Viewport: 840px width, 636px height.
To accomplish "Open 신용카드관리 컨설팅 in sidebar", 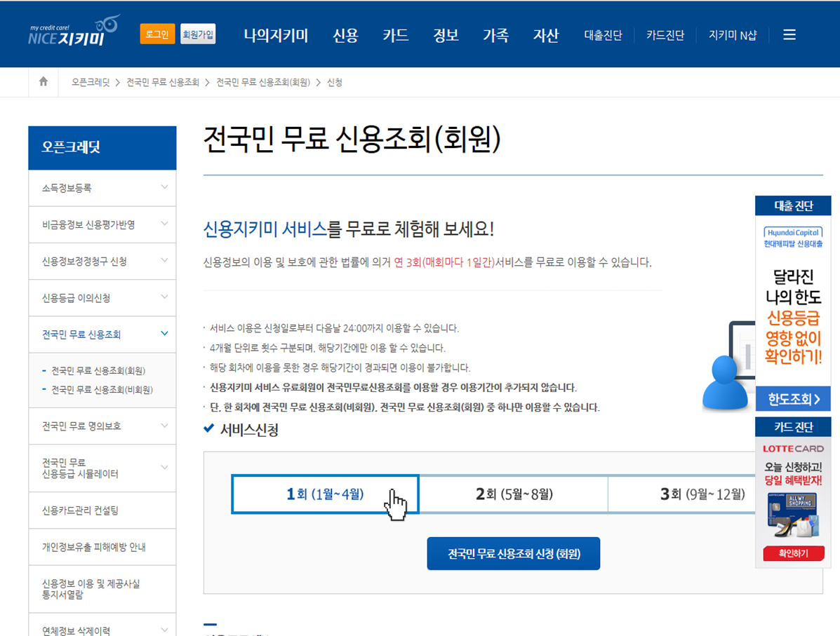I will [x=102, y=510].
